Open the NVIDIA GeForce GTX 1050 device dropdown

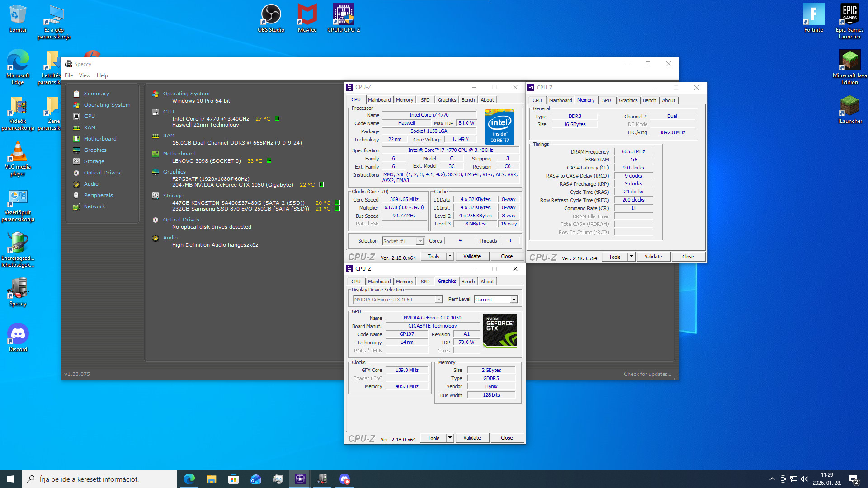tap(438, 300)
